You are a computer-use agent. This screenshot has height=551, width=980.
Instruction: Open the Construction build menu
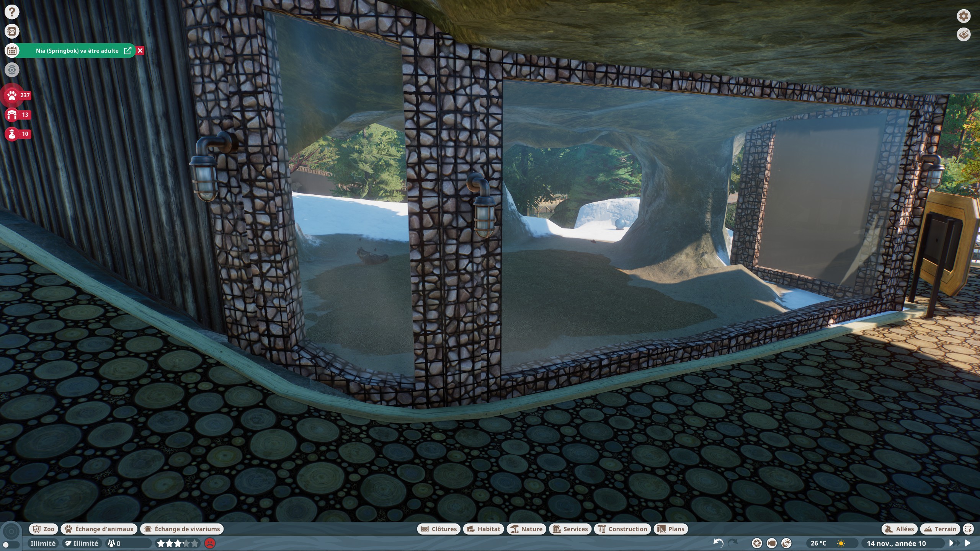coord(622,529)
